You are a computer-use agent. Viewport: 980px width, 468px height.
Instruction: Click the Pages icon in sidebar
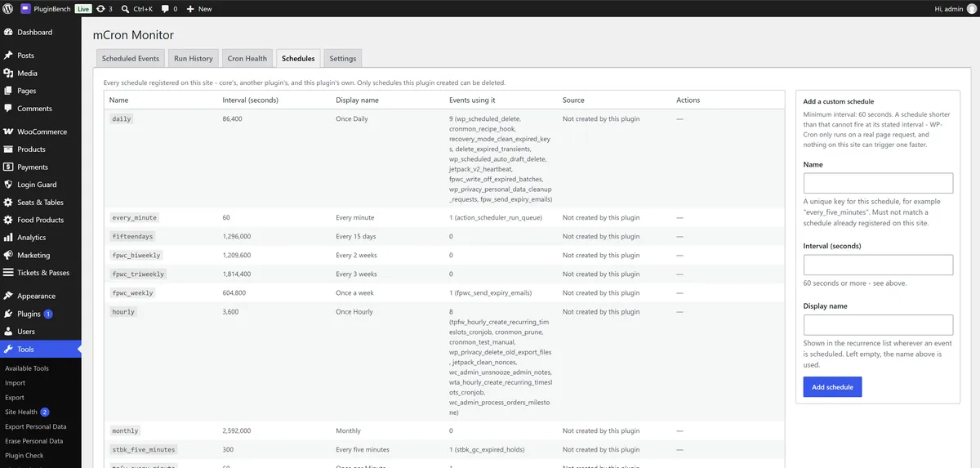[x=8, y=91]
